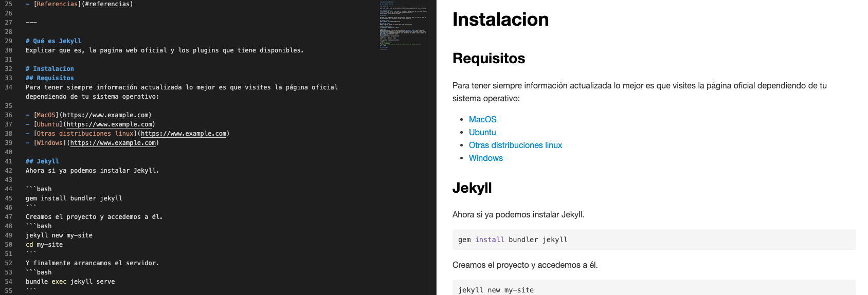Image resolution: width=868 pixels, height=295 pixels.
Task: Click 'Creamos el proyecto y accedemos a él.' preview paragraph
Action: [x=525, y=265]
